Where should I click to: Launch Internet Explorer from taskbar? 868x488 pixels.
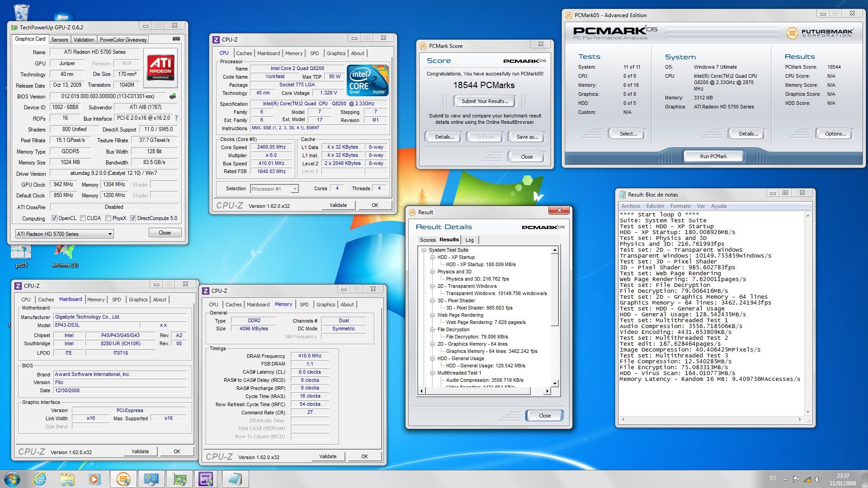pyautogui.click(x=40, y=479)
